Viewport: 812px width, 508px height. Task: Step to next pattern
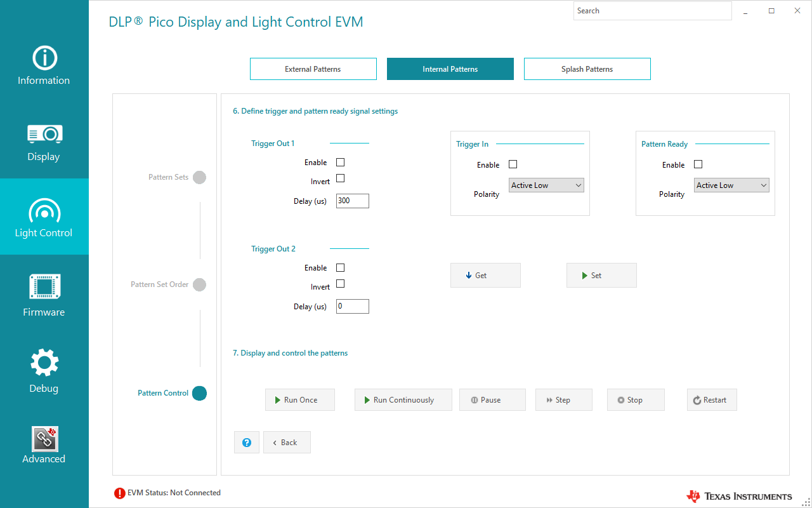[564, 400]
